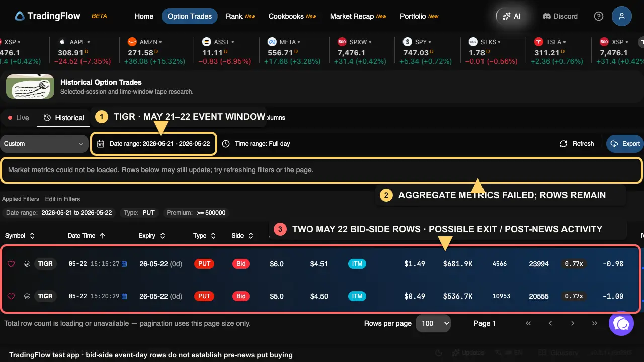
Task: Click the AAPL ticker card
Action: pos(85,52)
